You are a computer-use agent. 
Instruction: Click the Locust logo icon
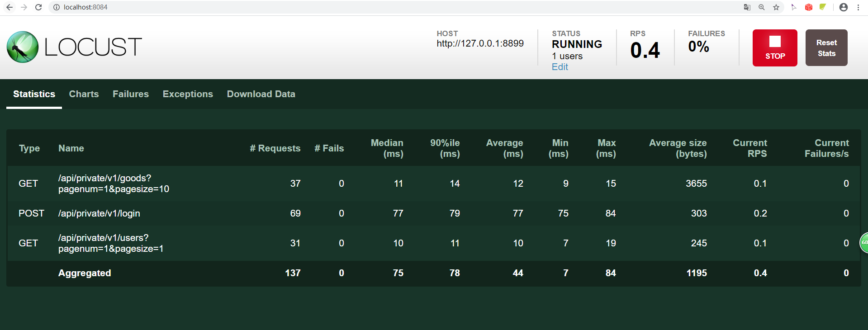coord(23,47)
